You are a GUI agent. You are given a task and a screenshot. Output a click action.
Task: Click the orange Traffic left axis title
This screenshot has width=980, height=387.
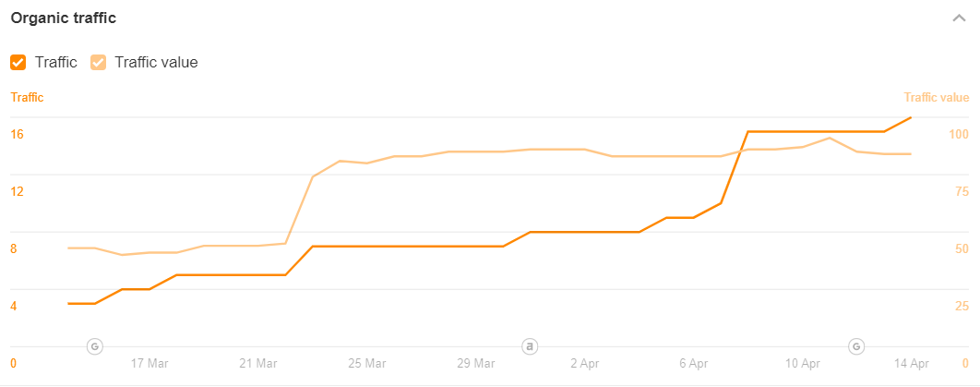click(27, 97)
